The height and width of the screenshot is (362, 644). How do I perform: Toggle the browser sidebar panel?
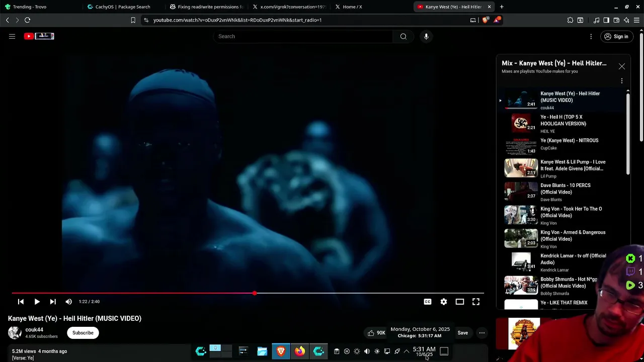tap(606, 20)
